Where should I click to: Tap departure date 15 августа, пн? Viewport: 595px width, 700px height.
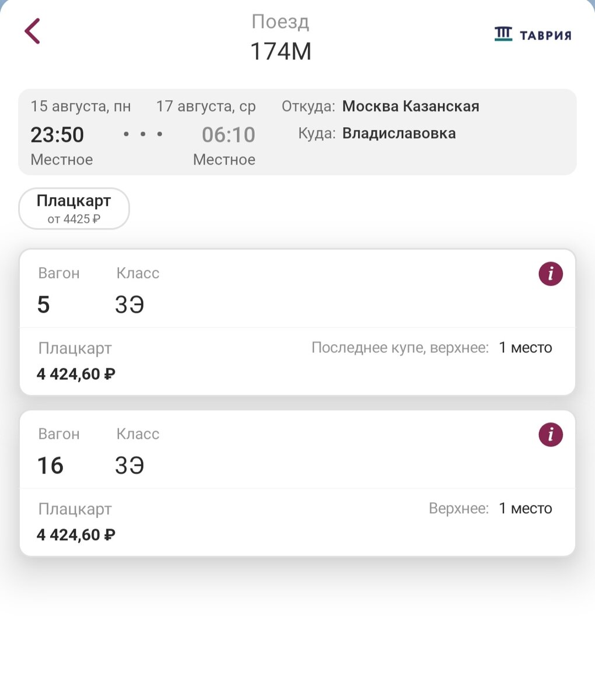[x=80, y=107]
